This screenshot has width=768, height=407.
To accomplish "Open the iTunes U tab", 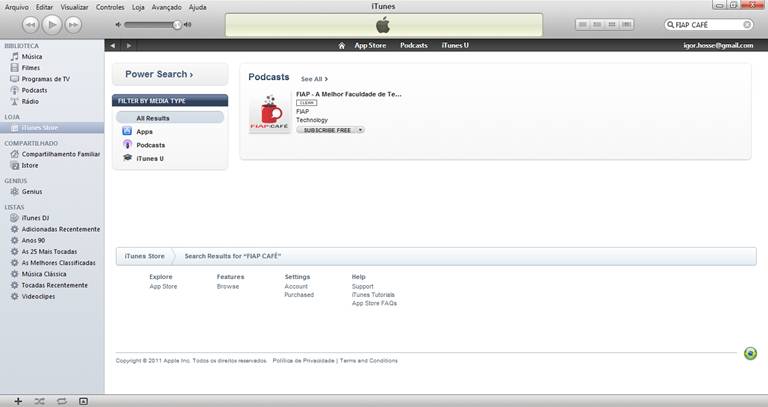I will tap(455, 46).
